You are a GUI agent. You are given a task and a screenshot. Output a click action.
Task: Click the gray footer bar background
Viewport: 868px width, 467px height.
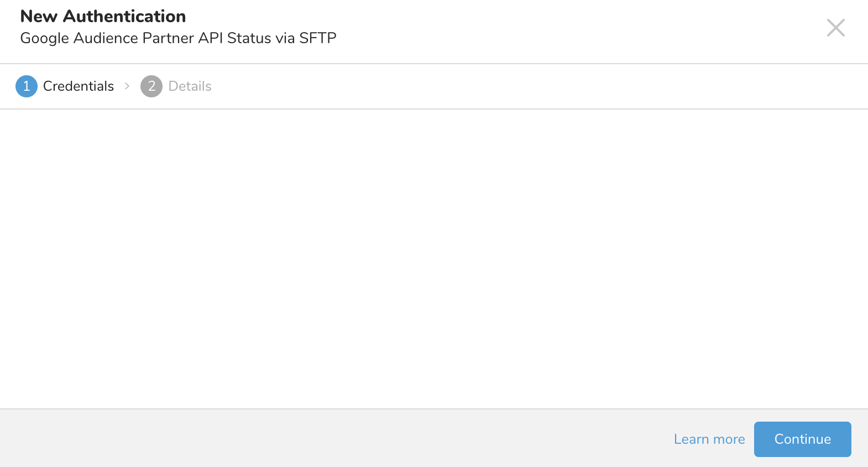coord(332,438)
